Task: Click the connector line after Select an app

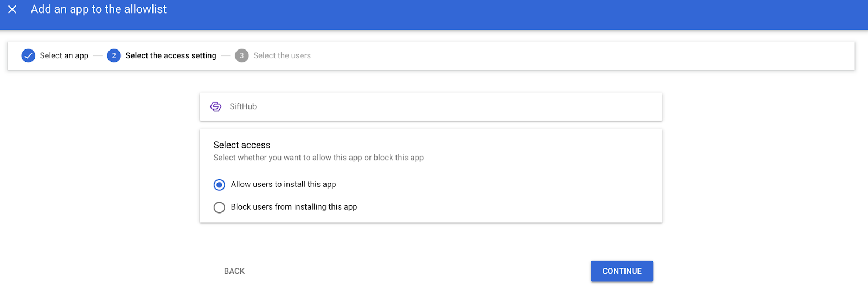Action: 98,55
